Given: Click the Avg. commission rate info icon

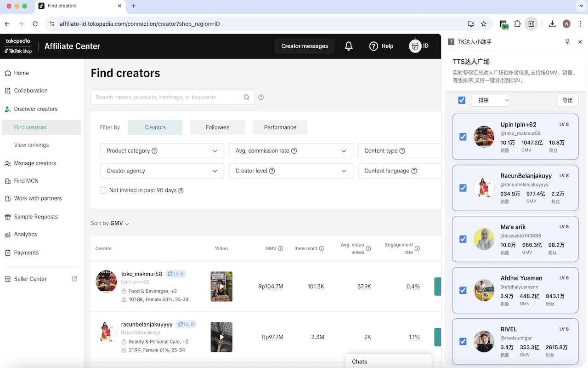Looking at the screenshot, I should (294, 151).
